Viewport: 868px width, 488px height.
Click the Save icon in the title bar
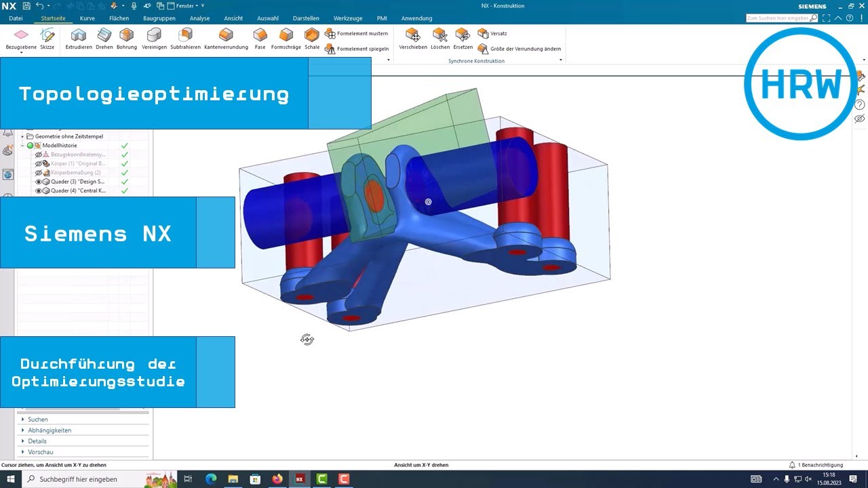(26, 5)
